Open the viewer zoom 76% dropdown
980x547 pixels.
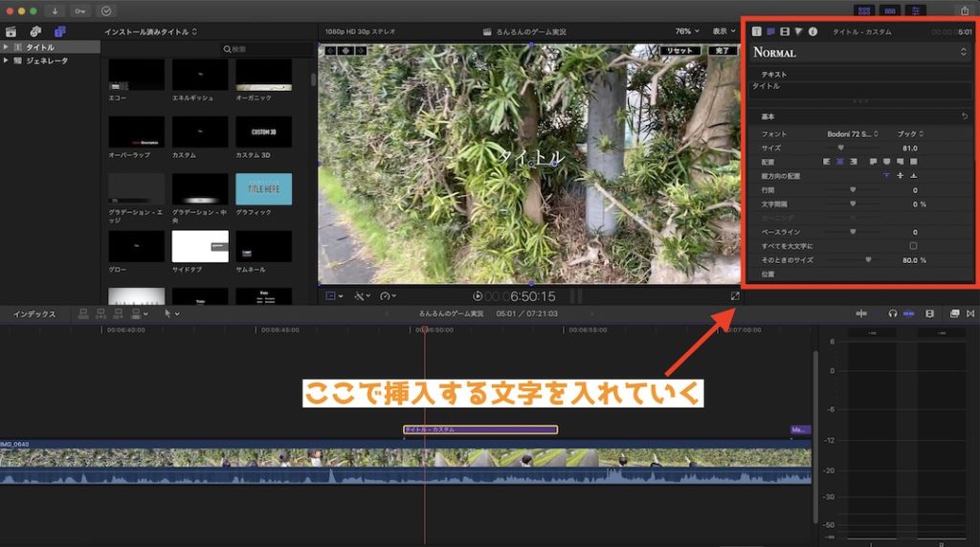687,32
